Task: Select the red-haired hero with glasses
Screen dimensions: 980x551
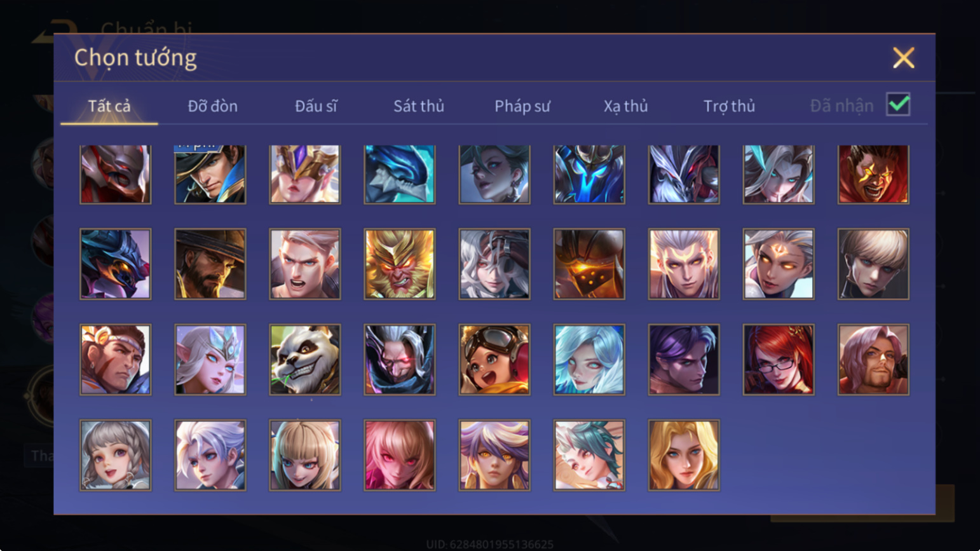Action: click(x=779, y=360)
